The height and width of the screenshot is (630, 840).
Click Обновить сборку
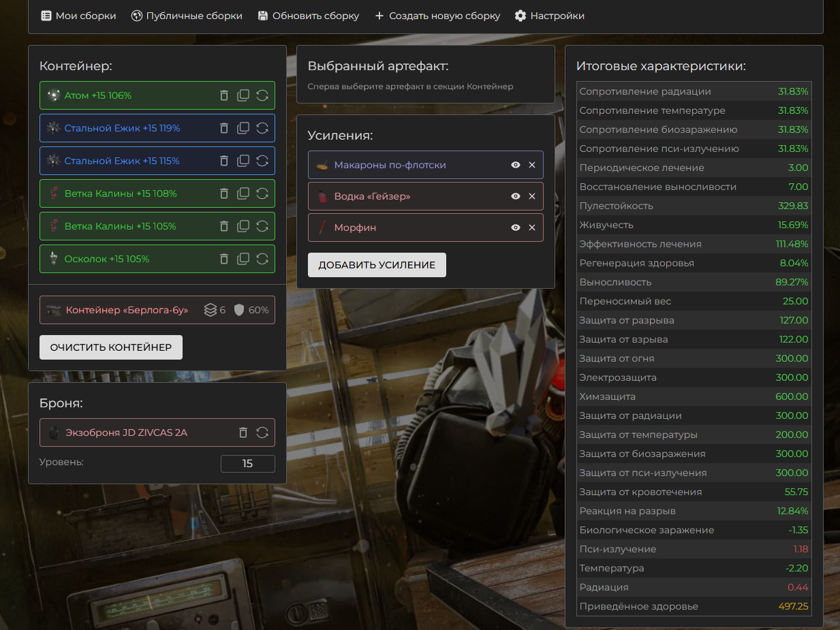pyautogui.click(x=309, y=16)
